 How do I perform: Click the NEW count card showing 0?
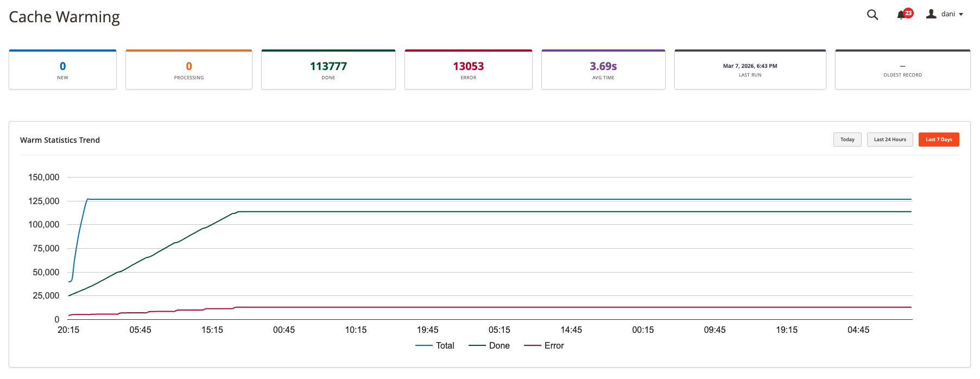click(x=63, y=70)
